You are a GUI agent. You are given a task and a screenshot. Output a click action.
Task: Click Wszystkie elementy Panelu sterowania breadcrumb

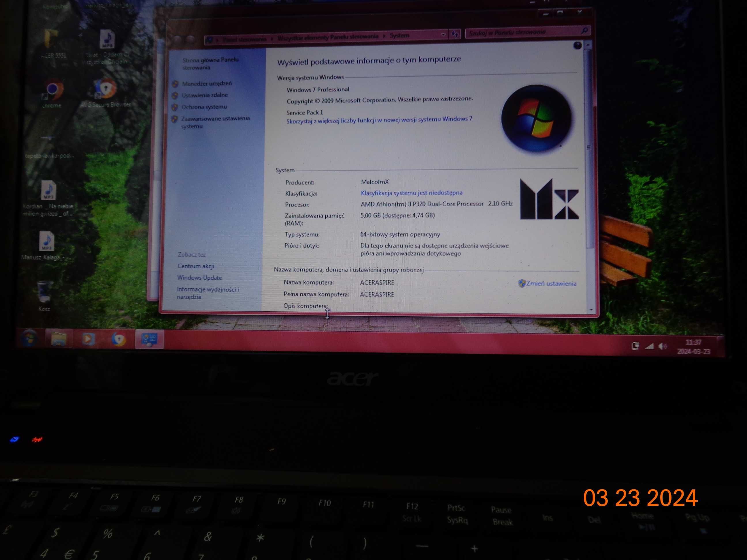(x=328, y=37)
